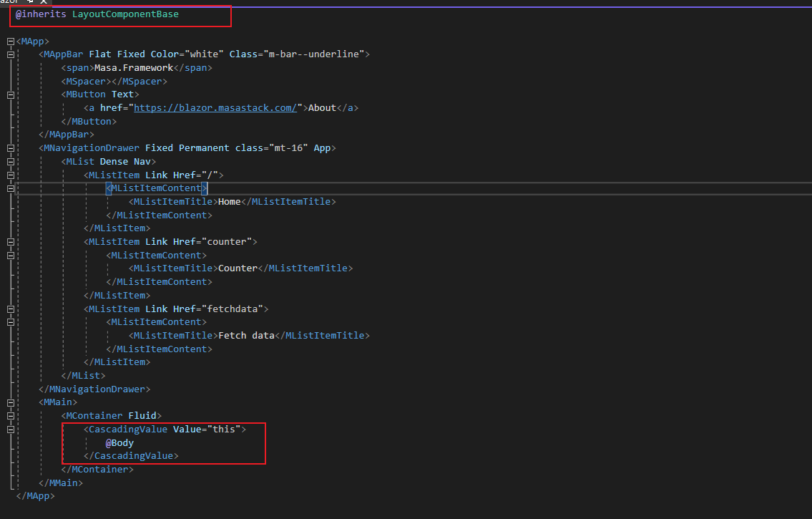Collapse the MNavigationDrawer section
This screenshot has width=812, height=519.
[11, 148]
